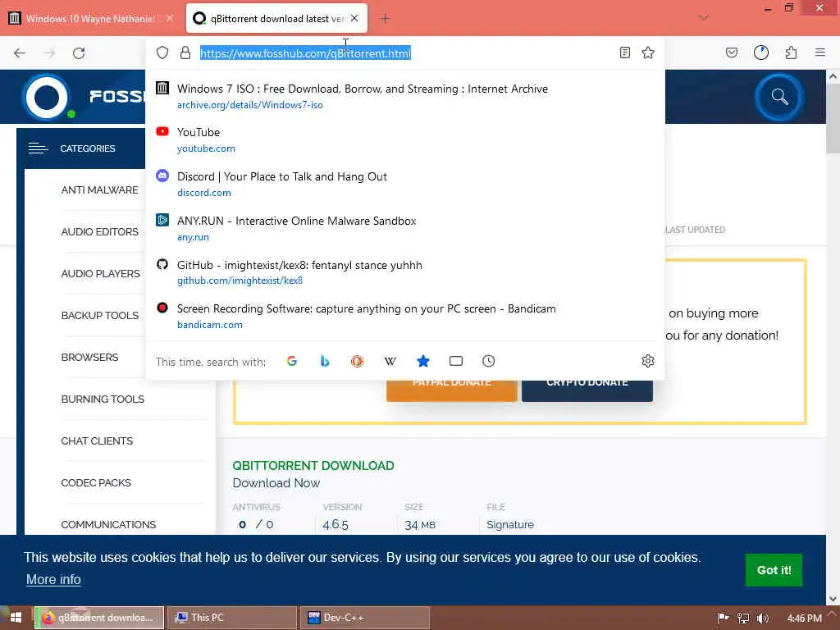The width and height of the screenshot is (840, 630).
Task: Click the FossHub logo circle
Action: (x=47, y=97)
